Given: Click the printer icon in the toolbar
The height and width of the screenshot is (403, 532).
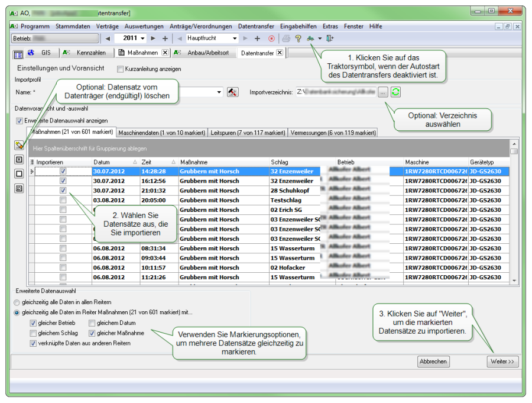Looking at the screenshot, I should click(x=286, y=38).
